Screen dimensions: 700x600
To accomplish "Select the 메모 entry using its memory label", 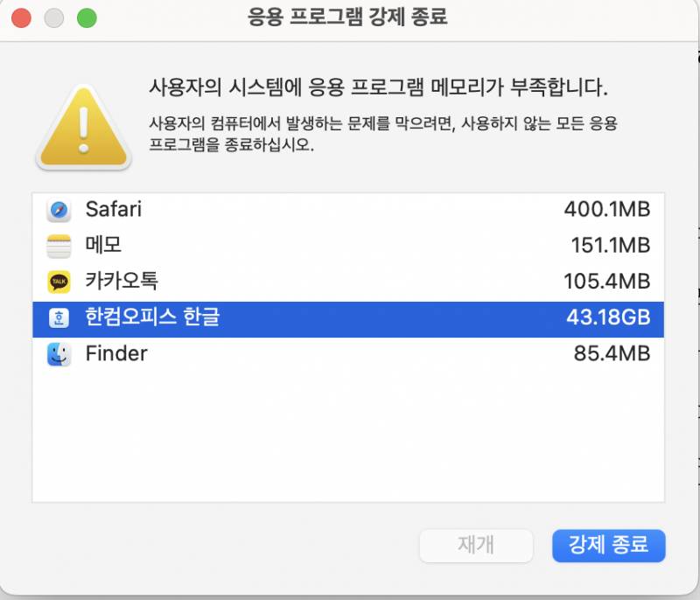I will click(x=613, y=246).
